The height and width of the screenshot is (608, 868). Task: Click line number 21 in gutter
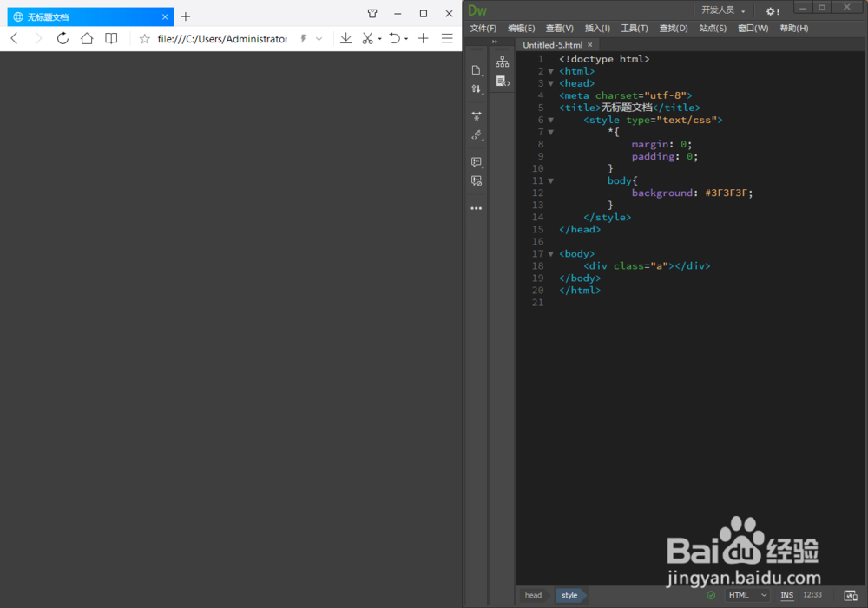(x=537, y=303)
